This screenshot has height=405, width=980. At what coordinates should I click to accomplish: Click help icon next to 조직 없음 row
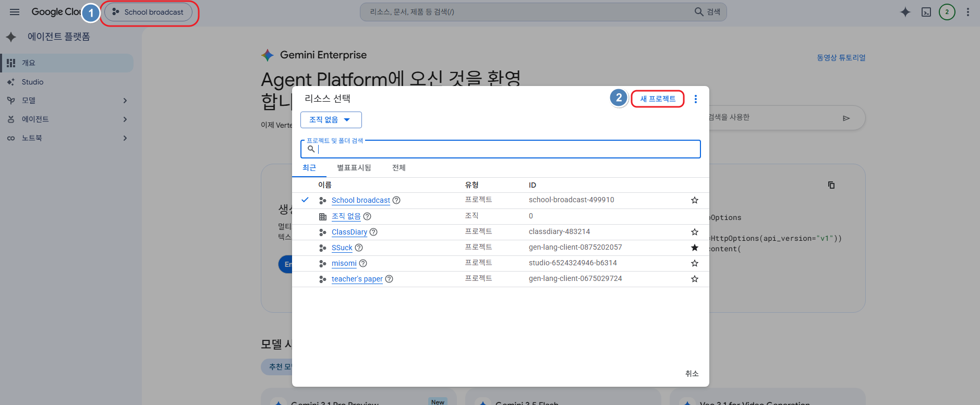367,216
